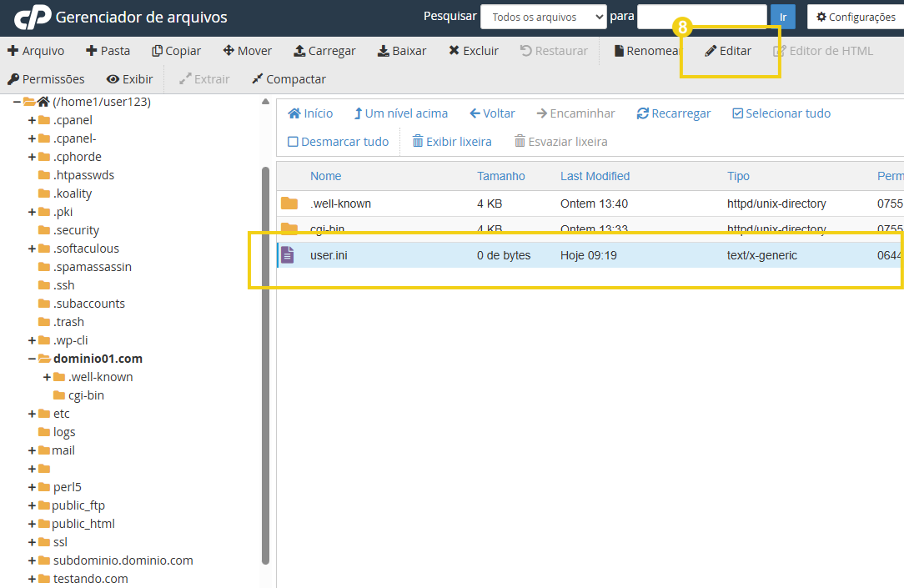This screenshot has width=904, height=588.
Task: Click the Ir search button
Action: [x=783, y=17]
